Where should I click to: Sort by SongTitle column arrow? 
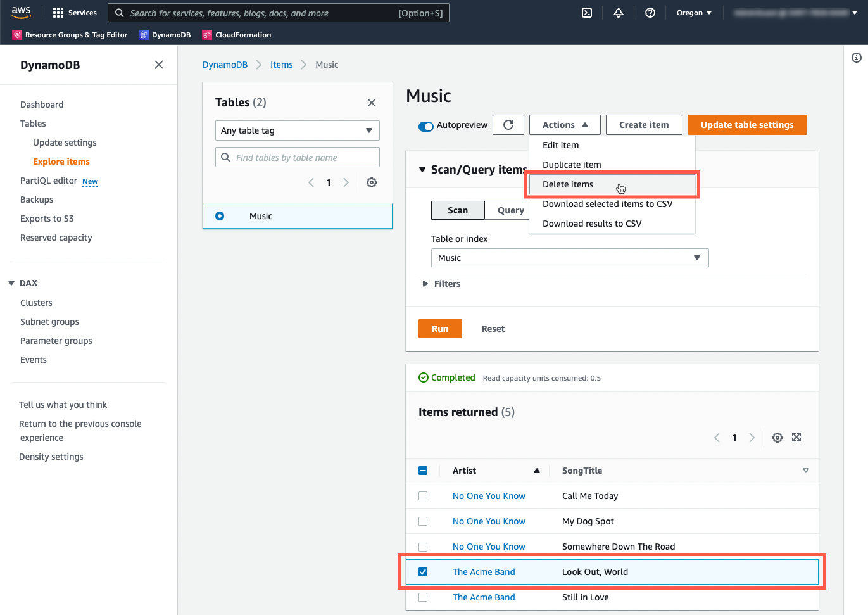tap(806, 471)
